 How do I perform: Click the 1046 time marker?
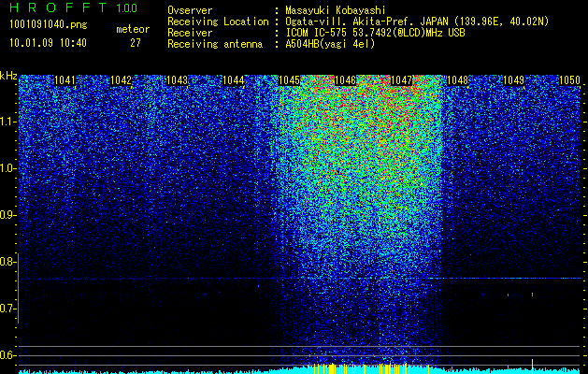pyautogui.click(x=345, y=80)
